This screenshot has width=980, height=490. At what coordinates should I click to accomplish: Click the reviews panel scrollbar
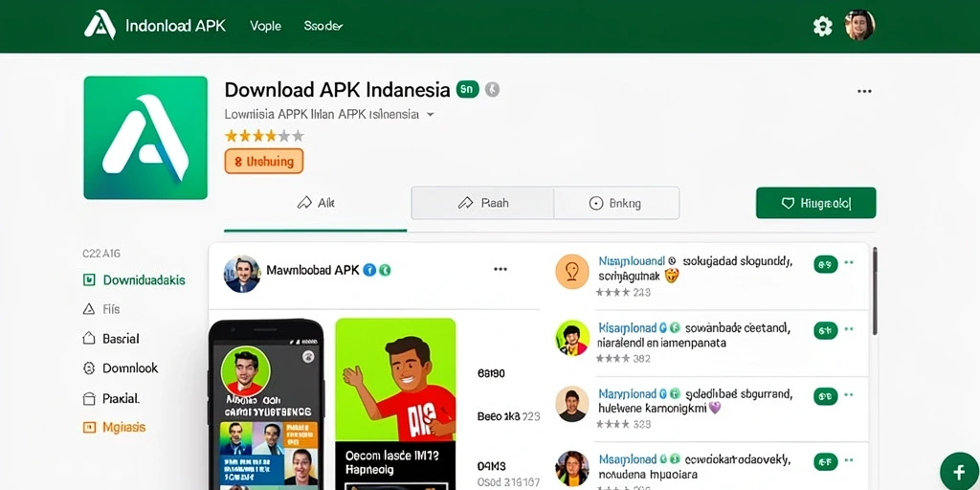pyautogui.click(x=875, y=291)
